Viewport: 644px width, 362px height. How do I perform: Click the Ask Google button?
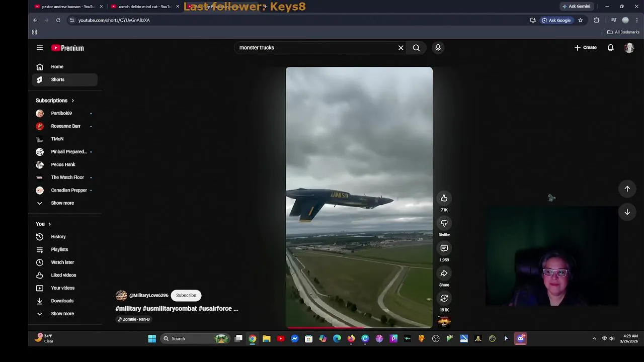(x=556, y=20)
